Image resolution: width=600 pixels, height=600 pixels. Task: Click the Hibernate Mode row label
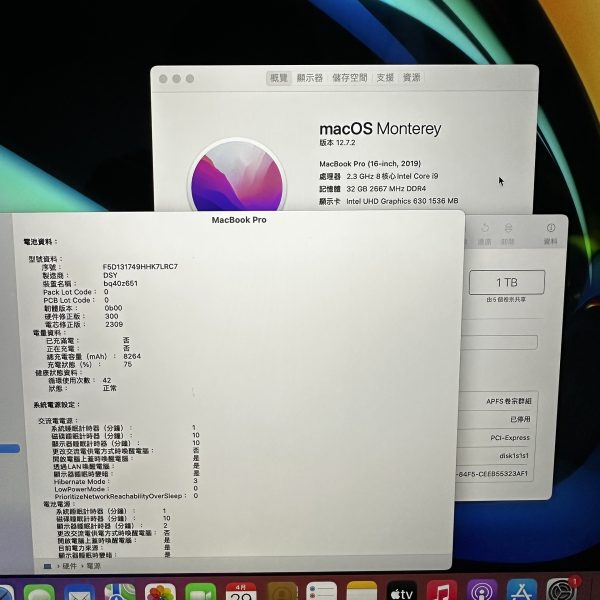click(82, 482)
